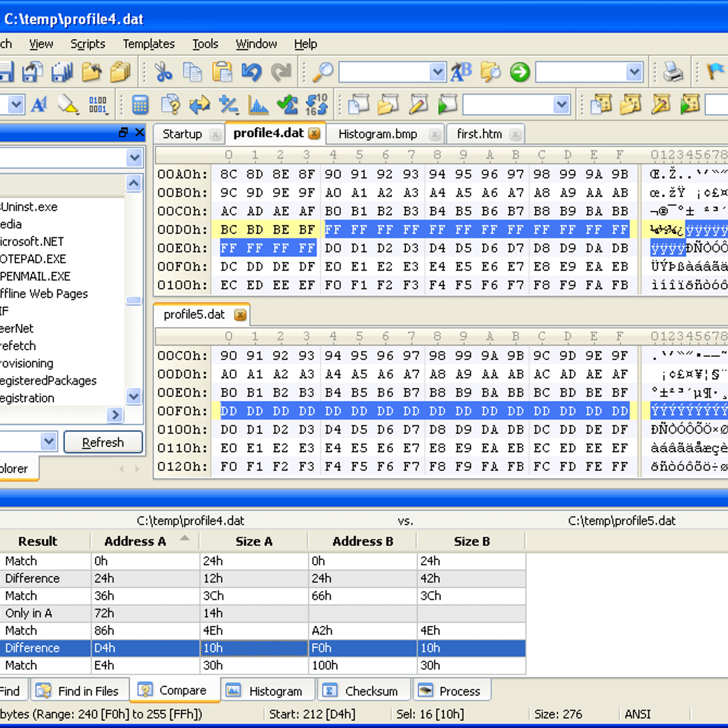Click the Paste clipboard icon

(222, 72)
